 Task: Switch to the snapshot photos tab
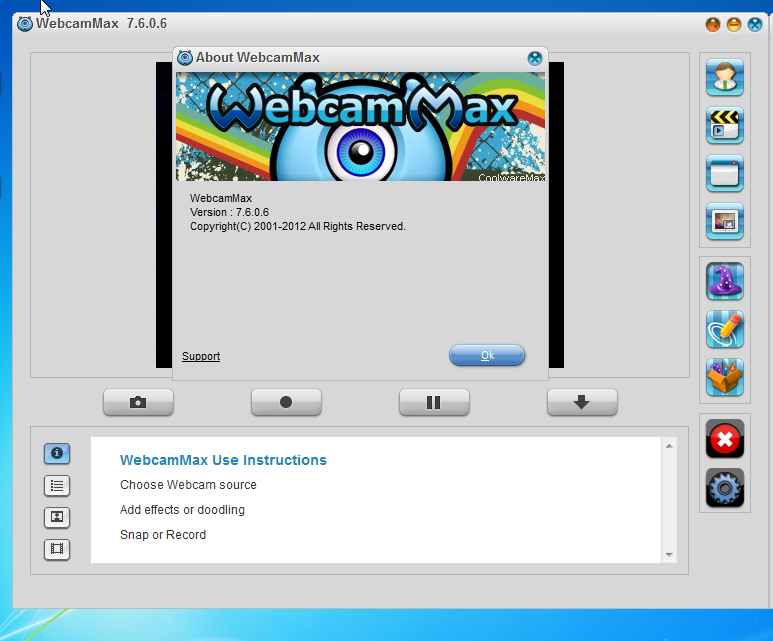tap(57, 517)
